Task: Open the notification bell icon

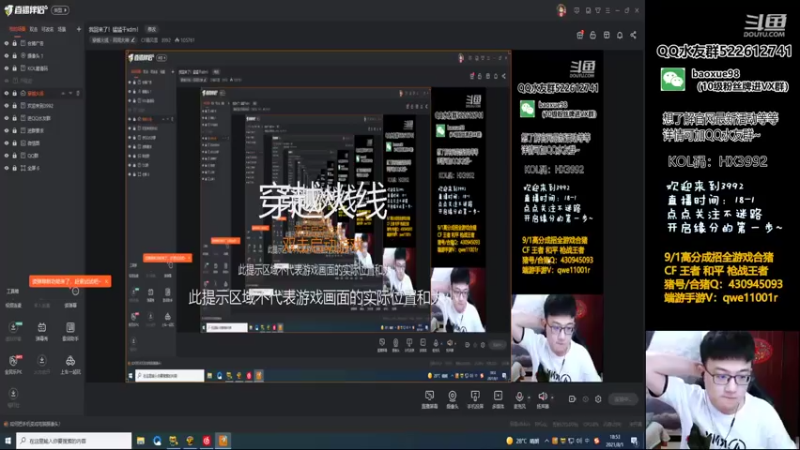Action: click(619, 35)
